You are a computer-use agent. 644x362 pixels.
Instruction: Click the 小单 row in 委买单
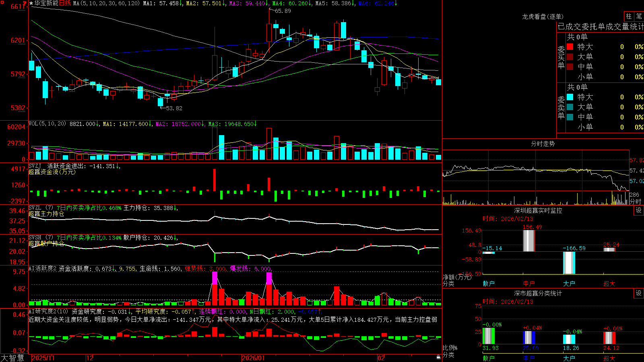605,77
